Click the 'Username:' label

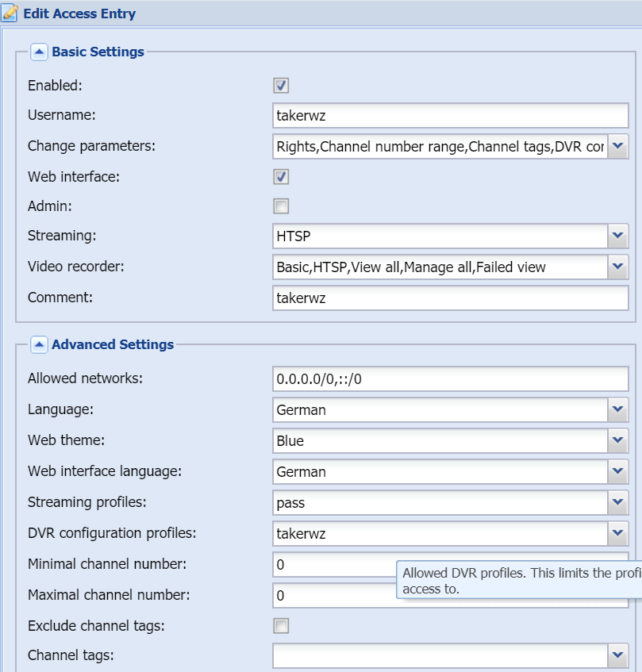pos(62,115)
